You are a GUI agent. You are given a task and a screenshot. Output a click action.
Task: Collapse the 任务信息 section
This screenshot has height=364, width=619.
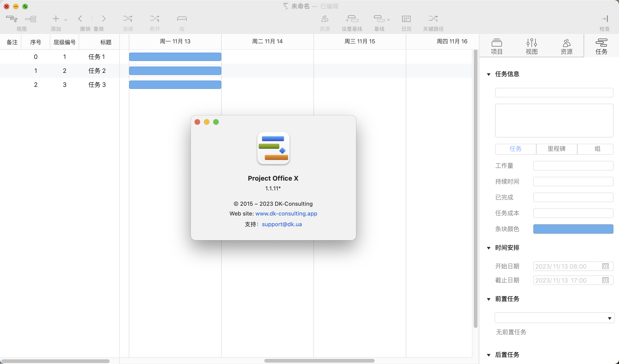coord(489,74)
